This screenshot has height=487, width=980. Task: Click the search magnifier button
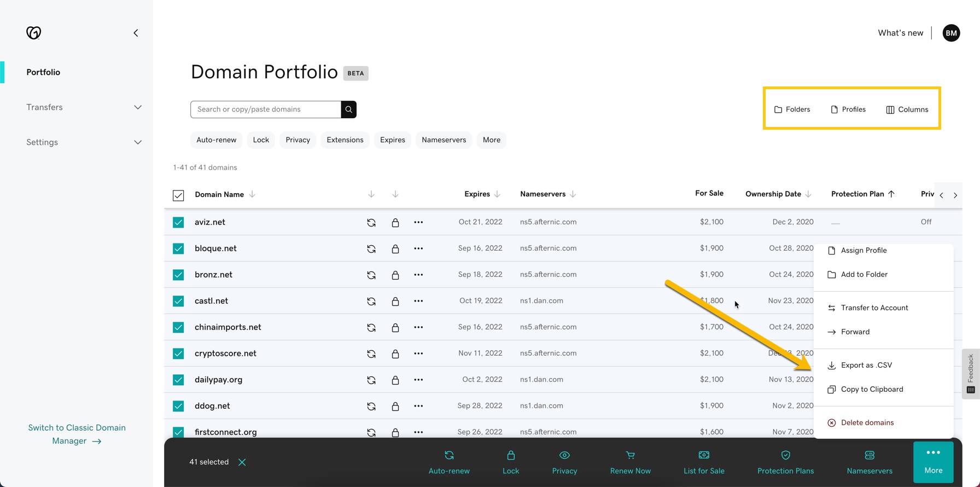pos(348,109)
